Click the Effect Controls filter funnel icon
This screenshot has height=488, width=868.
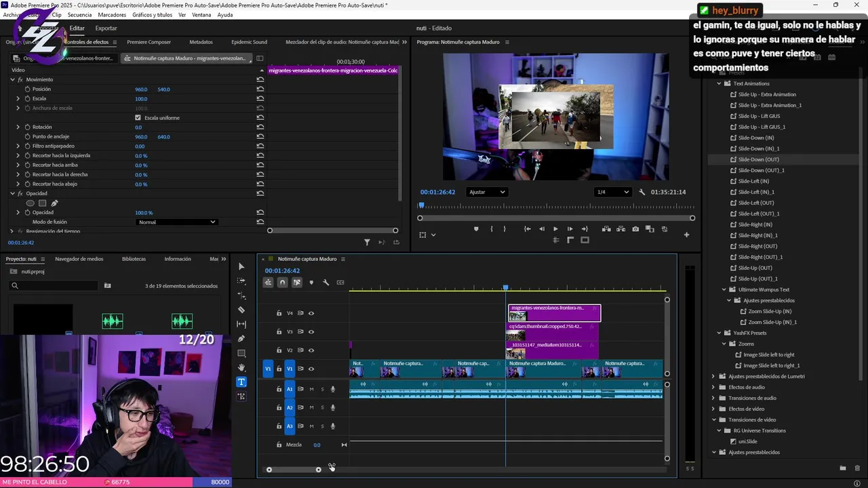click(x=367, y=242)
